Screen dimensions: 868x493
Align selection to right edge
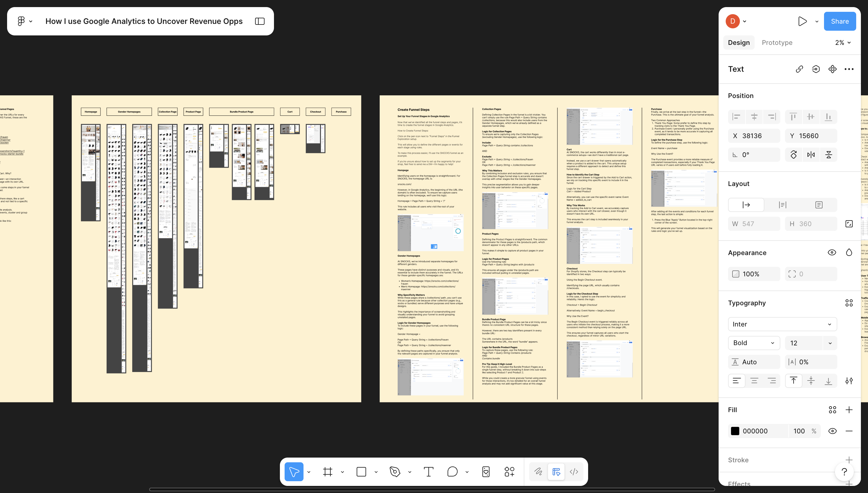click(772, 117)
